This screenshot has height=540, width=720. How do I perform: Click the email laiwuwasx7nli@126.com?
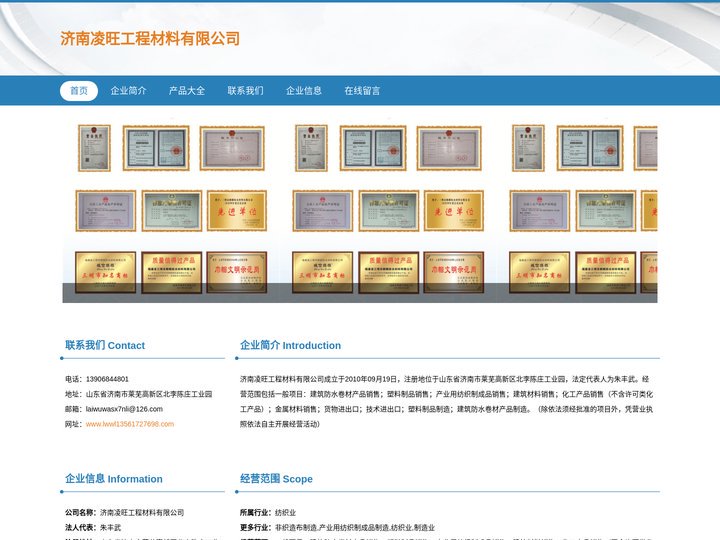[x=124, y=409]
